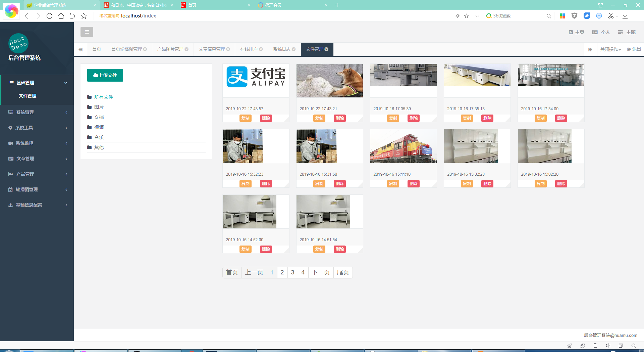This screenshot has height=352, width=644.
Task: Click the search magnifier in 360搜索 box
Action: (549, 16)
